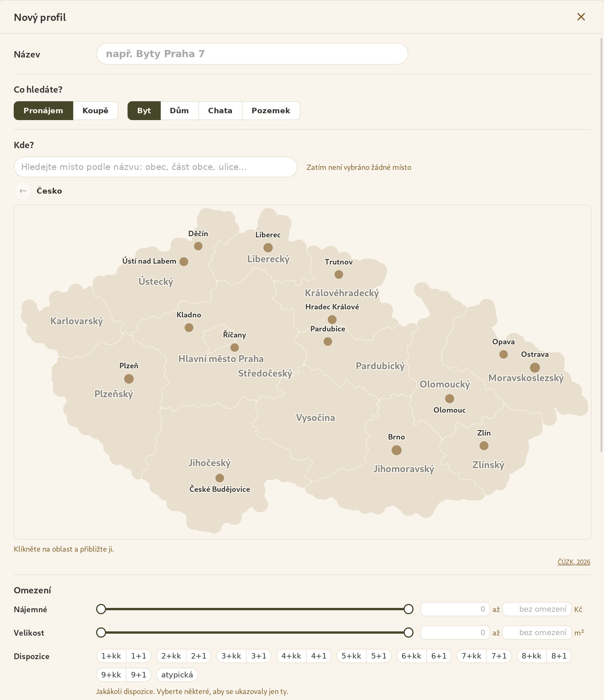Select the Ostrava city dot
This screenshot has height=700, width=604.
535,367
